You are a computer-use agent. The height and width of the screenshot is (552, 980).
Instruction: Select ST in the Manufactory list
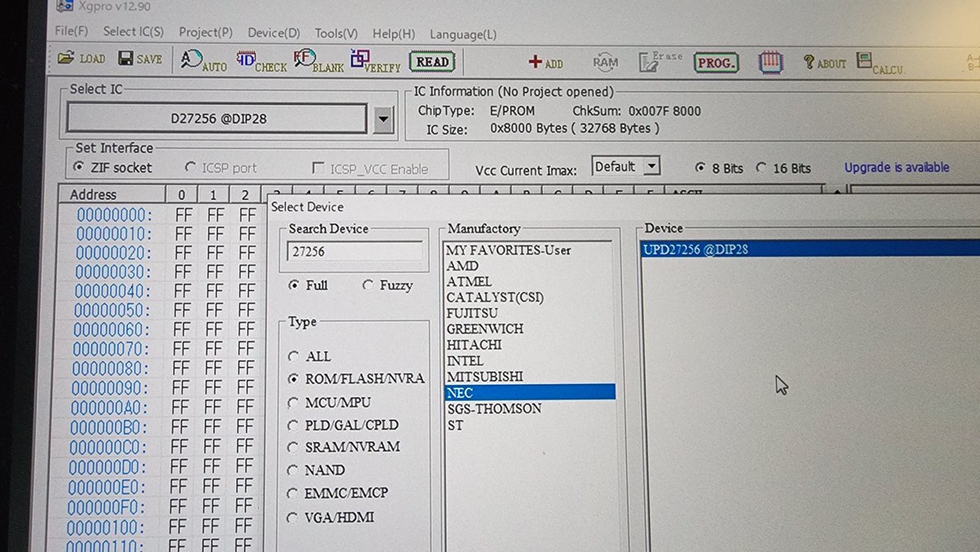point(529,425)
